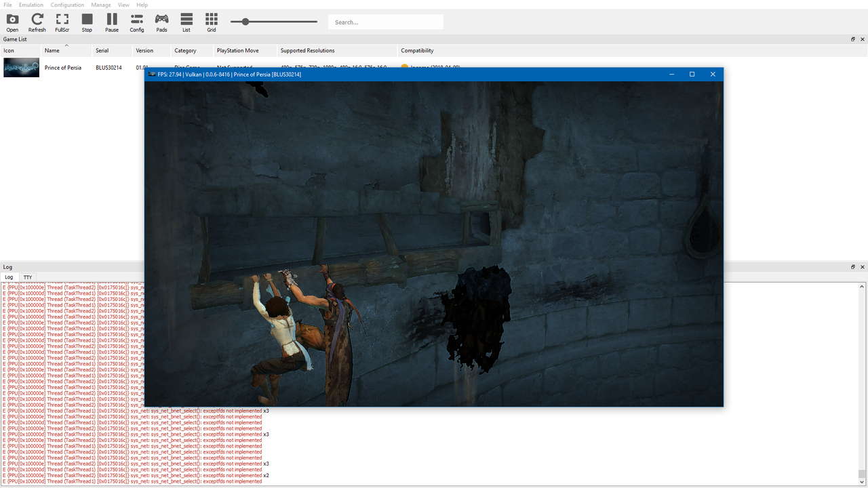Open the Config settings

pos(137,22)
